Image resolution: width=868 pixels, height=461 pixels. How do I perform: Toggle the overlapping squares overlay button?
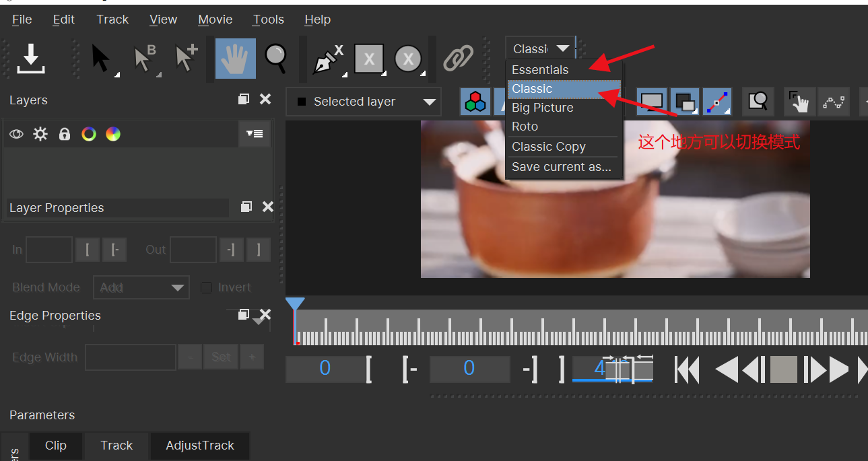coord(685,102)
